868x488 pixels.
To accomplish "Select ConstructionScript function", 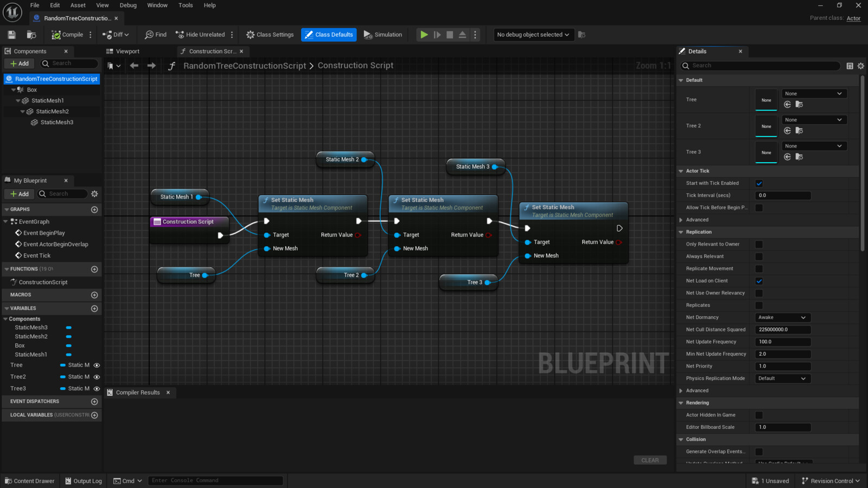I will coord(43,282).
